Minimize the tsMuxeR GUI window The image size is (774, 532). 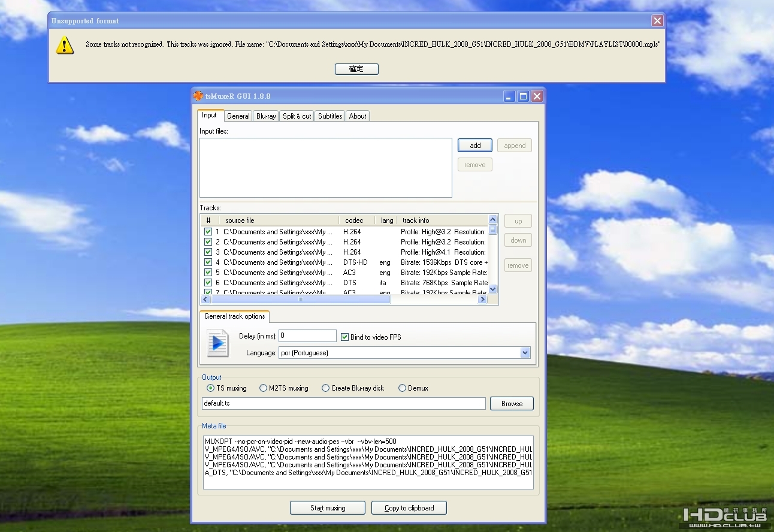[x=509, y=96]
